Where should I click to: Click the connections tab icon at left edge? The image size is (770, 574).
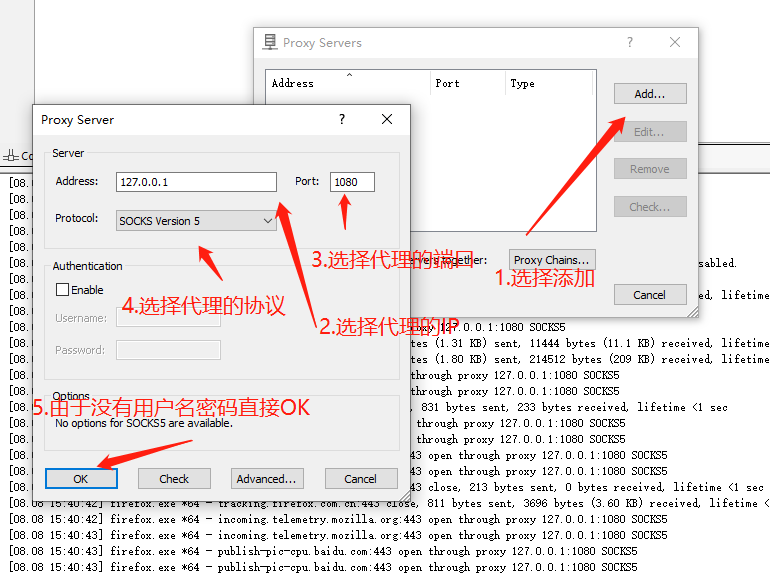pos(11,156)
